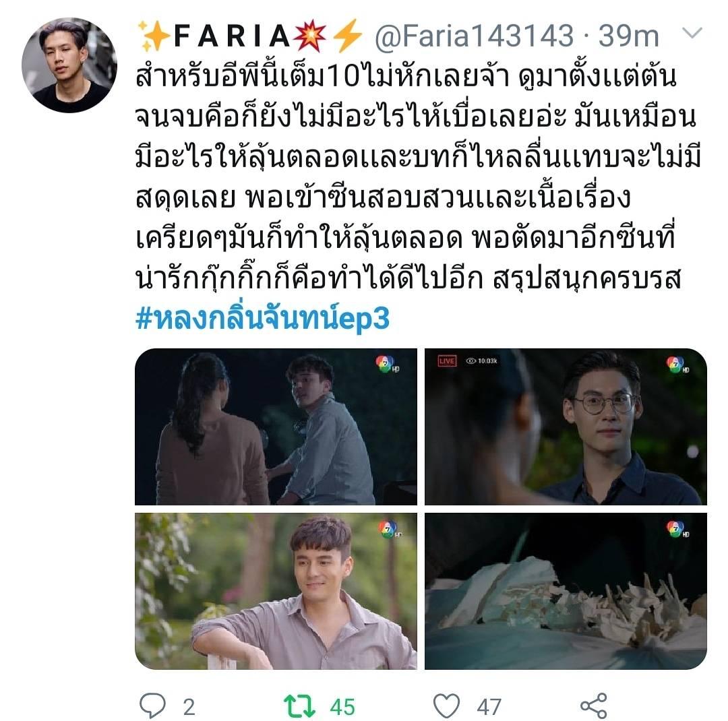Retweet using the green arrows icon
Screen dimensions: 728x721
(299, 706)
